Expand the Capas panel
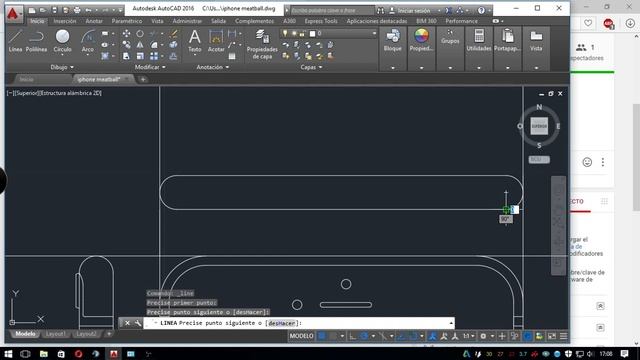Viewport: 640px width, 360px height. point(311,67)
